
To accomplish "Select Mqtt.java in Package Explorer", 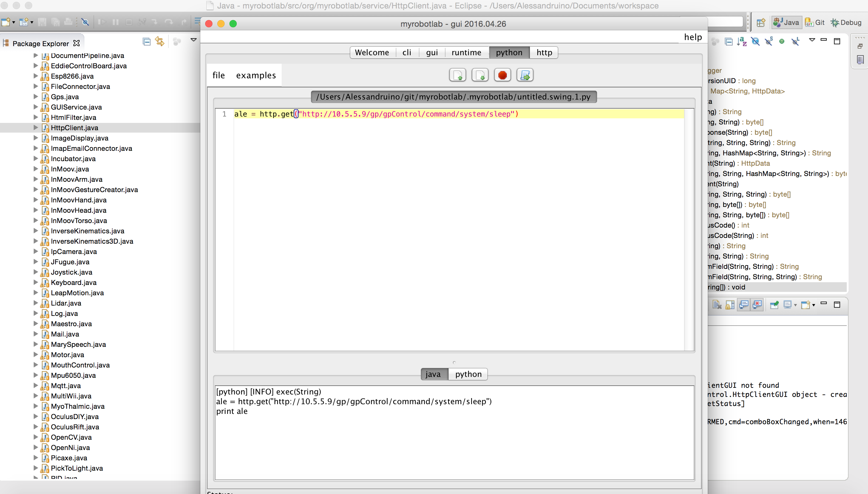I will (66, 386).
